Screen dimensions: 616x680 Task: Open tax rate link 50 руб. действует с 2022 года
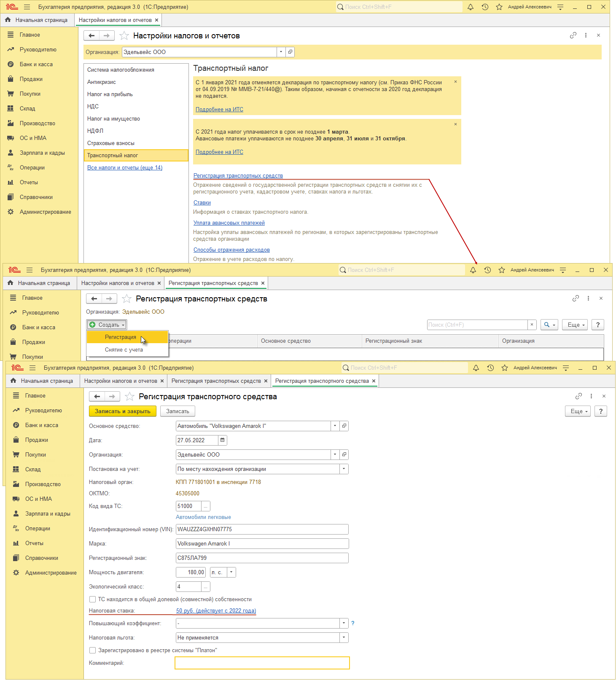(216, 610)
